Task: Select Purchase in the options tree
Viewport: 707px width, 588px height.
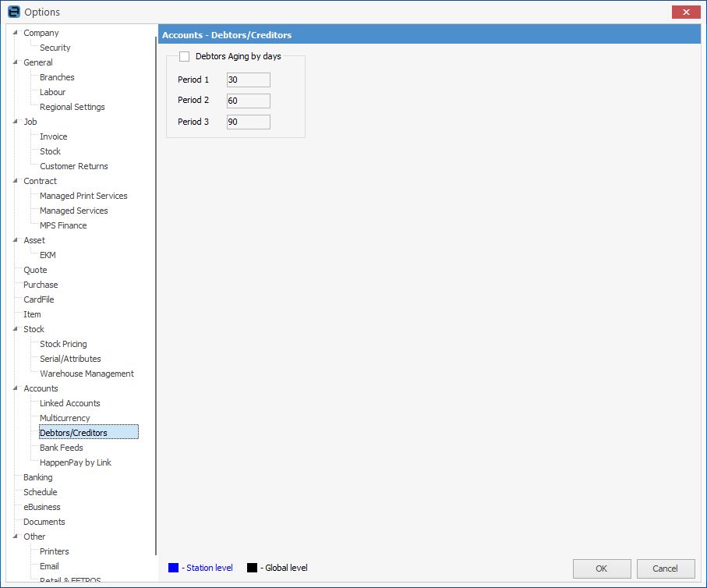Action: (41, 285)
